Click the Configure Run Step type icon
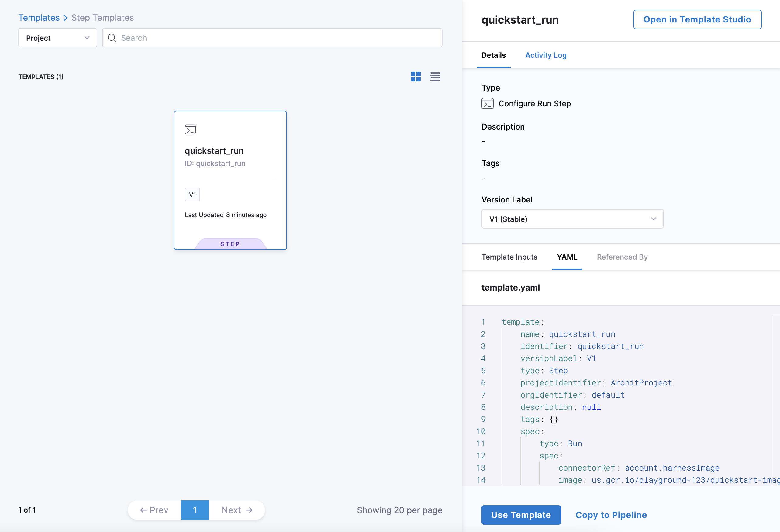Viewport: 780px width, 532px height. pyautogui.click(x=487, y=103)
